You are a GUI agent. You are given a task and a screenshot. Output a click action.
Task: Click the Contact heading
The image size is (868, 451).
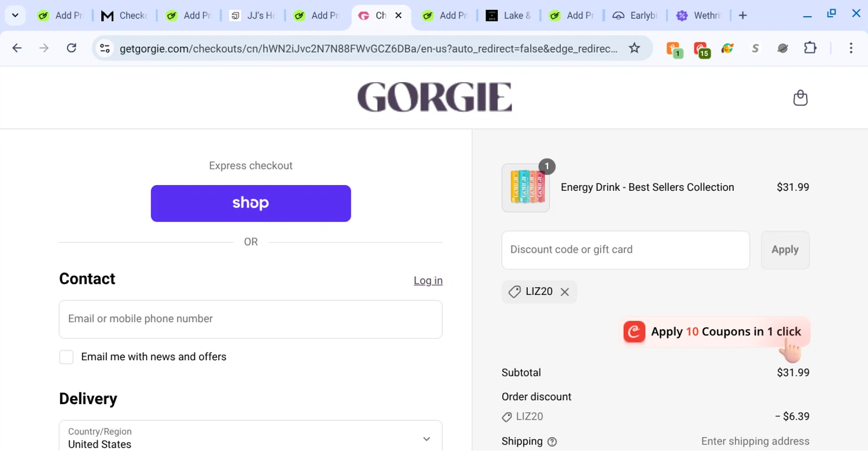[87, 279]
